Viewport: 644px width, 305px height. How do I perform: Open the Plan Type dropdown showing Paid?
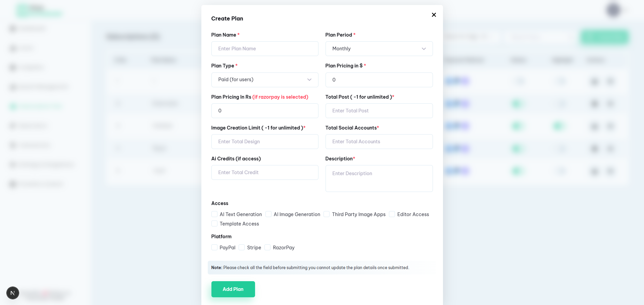[264, 80]
